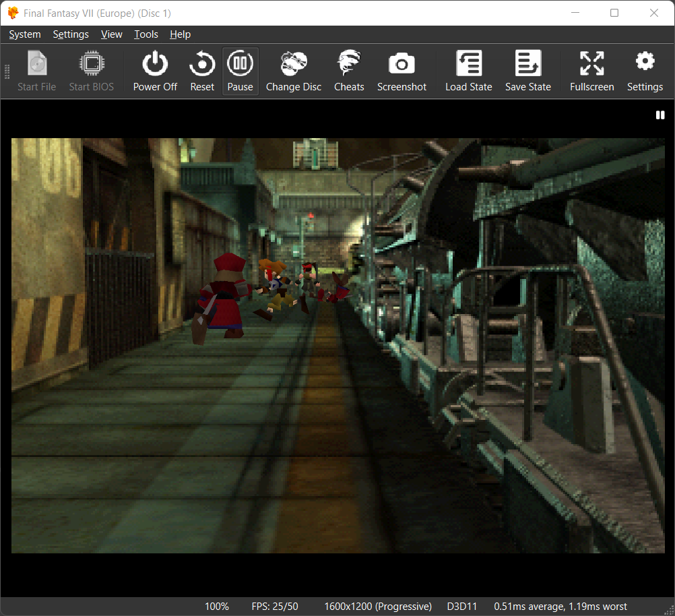The height and width of the screenshot is (616, 675).
Task: Click the toolbar drag handle grip
Action: pyautogui.click(x=7, y=71)
